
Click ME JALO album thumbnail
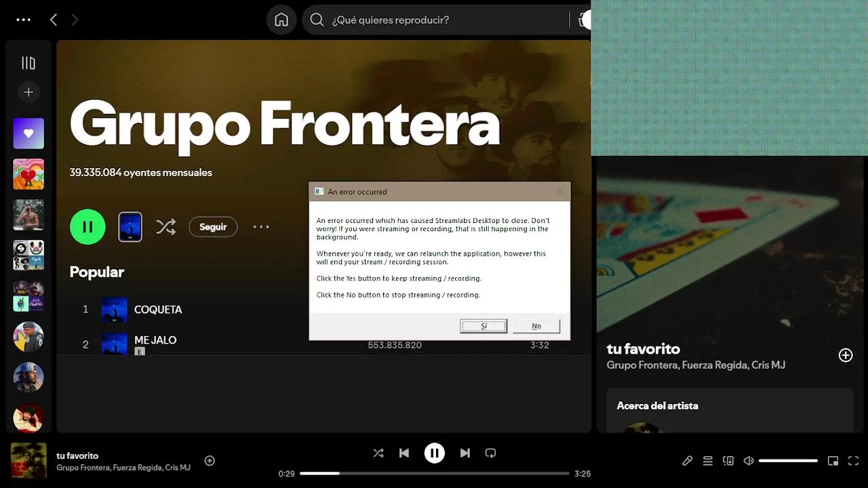coord(115,344)
